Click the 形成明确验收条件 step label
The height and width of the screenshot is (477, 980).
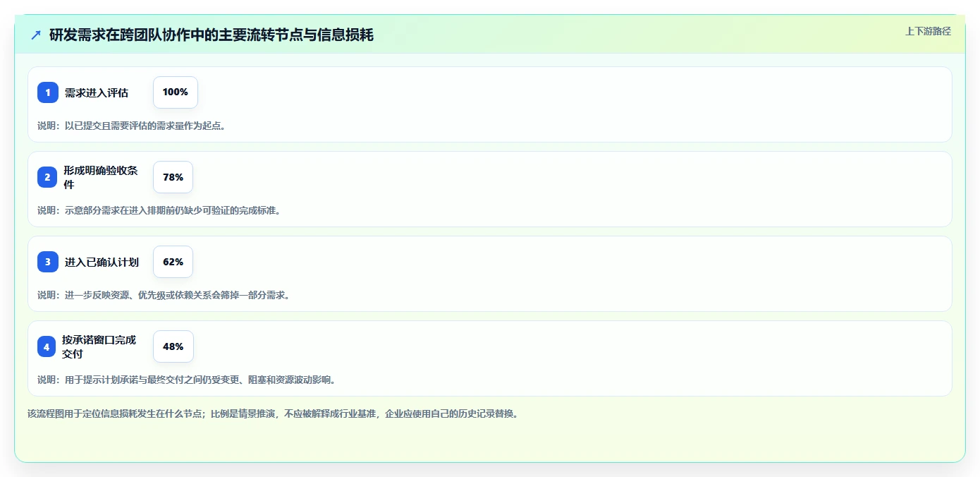[101, 177]
